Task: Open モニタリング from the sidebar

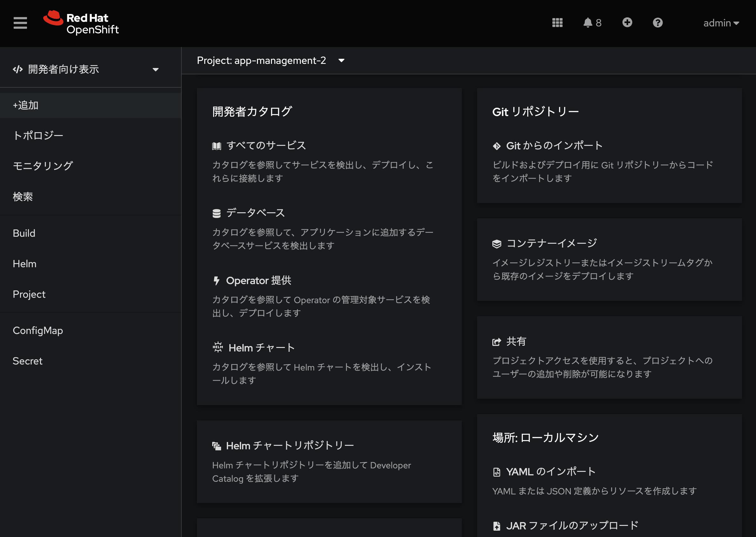Action: tap(91, 166)
